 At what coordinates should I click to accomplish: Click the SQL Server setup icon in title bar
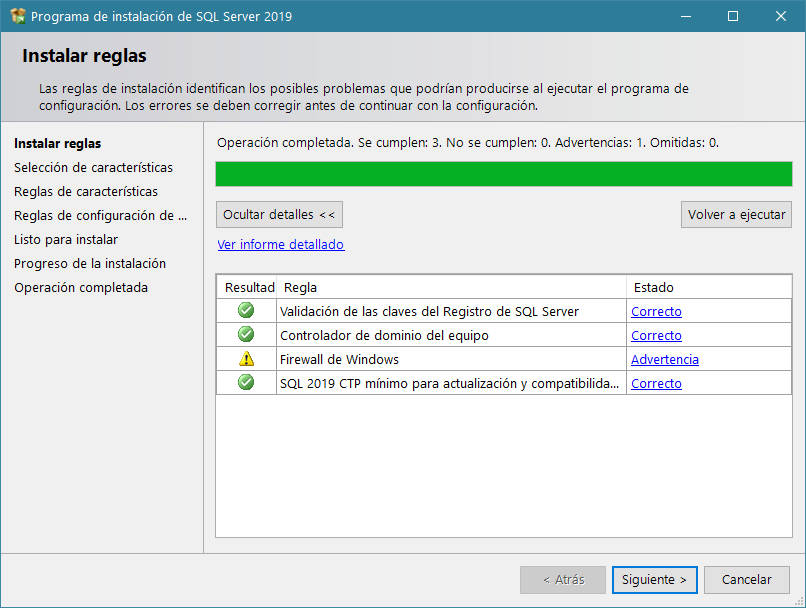tap(17, 16)
